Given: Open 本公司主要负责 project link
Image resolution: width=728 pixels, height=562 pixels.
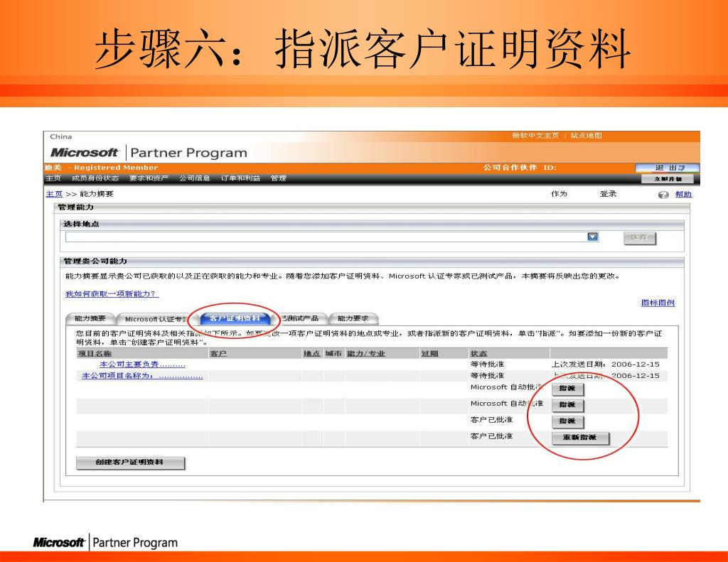Looking at the screenshot, I should pyautogui.click(x=142, y=364).
